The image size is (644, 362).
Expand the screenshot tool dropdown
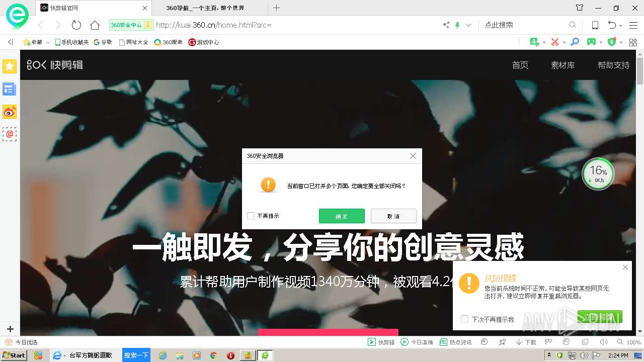tap(564, 42)
